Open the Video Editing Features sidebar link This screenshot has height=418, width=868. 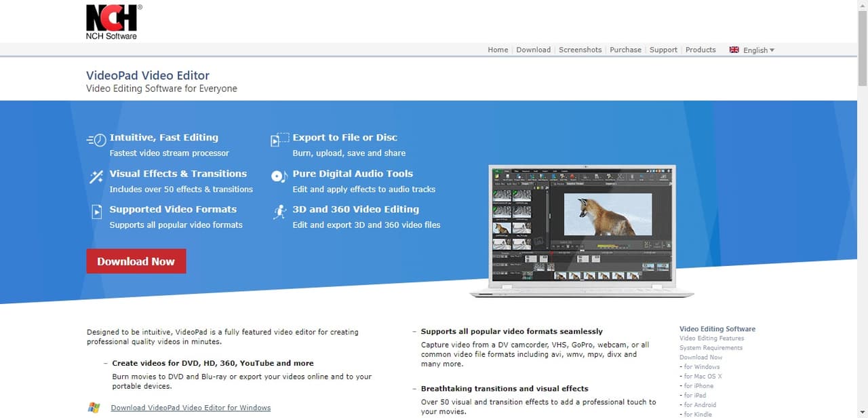(711, 339)
